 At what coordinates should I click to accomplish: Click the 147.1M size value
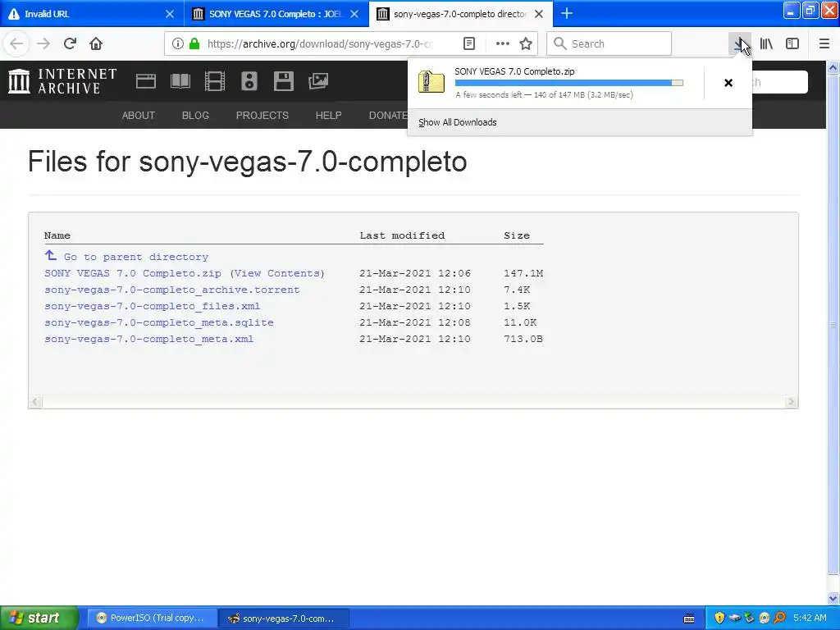point(523,273)
